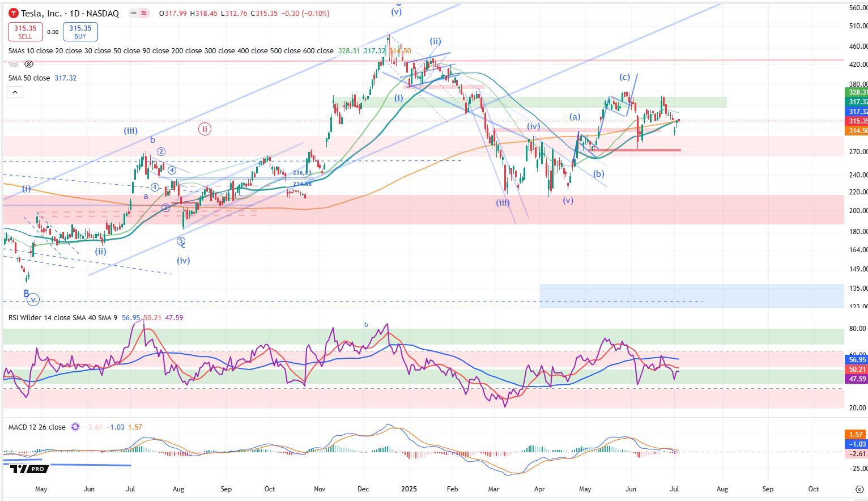
Task: Click the orange 314.50 price tag
Action: click(857, 131)
